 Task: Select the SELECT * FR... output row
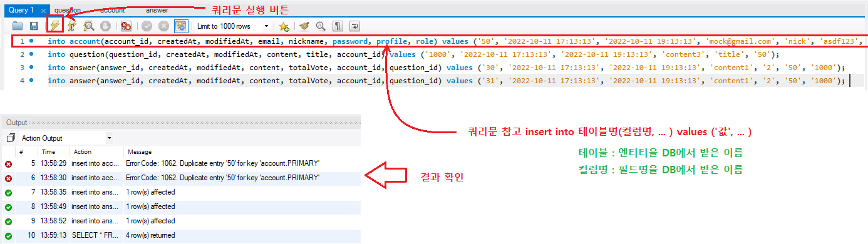[x=182, y=236]
